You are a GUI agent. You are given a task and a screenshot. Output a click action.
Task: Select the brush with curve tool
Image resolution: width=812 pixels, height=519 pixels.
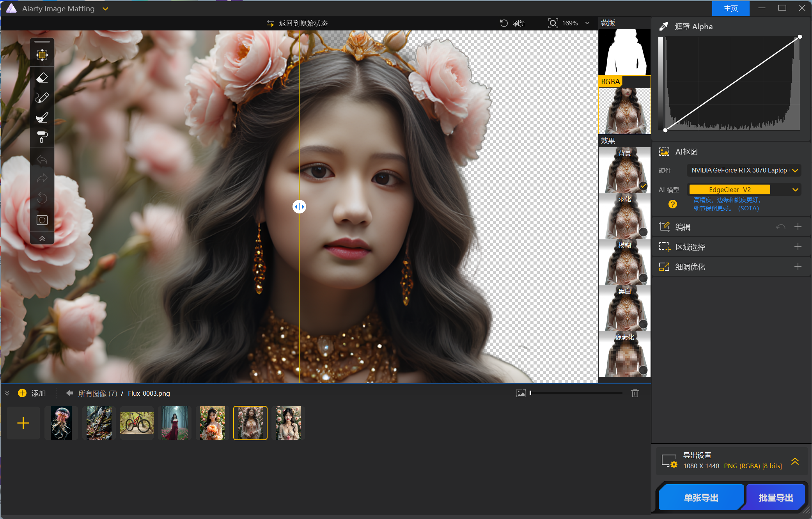(x=42, y=98)
